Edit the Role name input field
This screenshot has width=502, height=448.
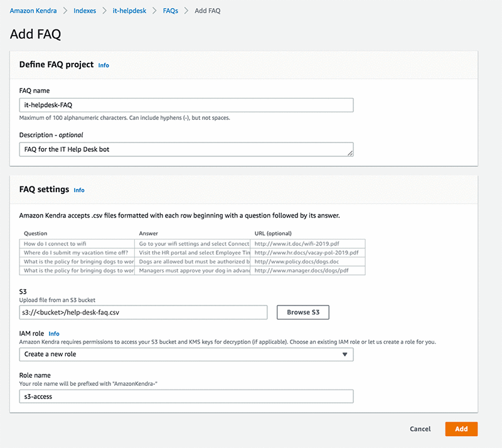click(x=186, y=397)
